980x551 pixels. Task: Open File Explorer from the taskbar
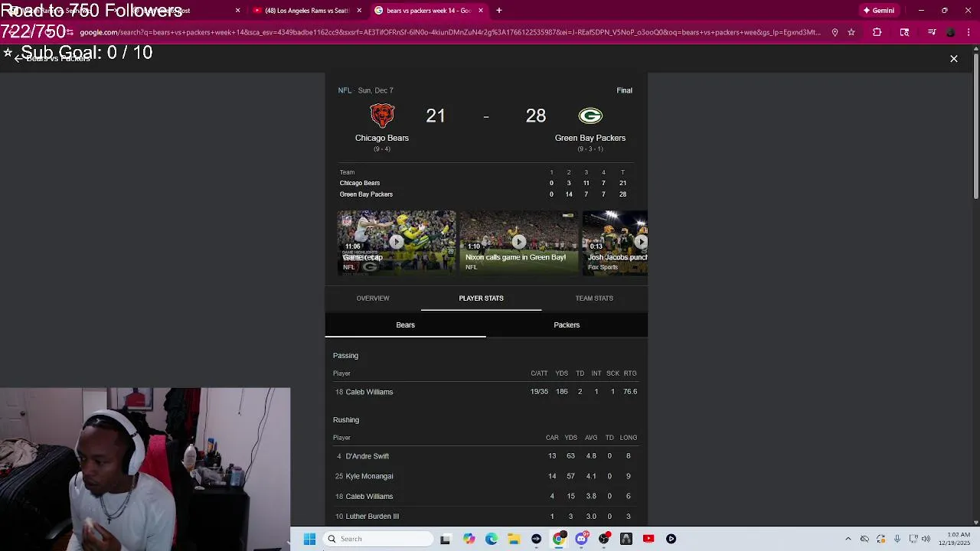tap(514, 539)
